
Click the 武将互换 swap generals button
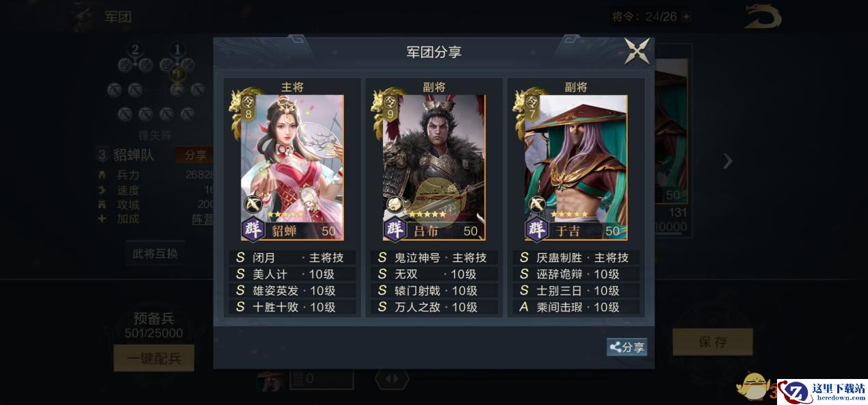(x=155, y=254)
